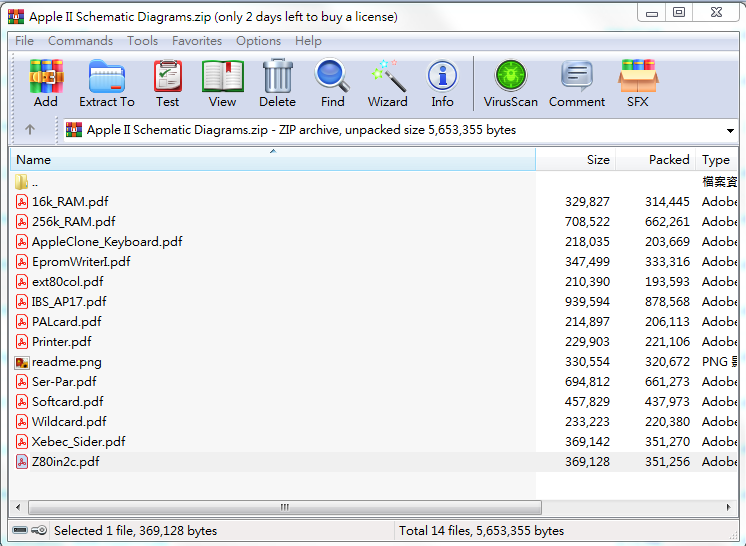The image size is (746, 546).
Task: Click packed value 314,445
Action: point(667,202)
